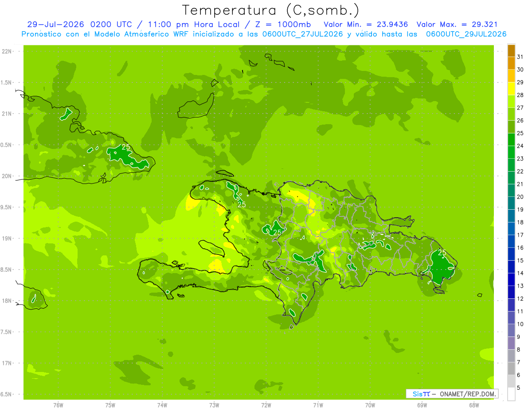The height and width of the screenshot is (411, 532).
Task: Pick the dark blue swatch between 13 and 14
Action: pyautogui.click(x=511, y=279)
